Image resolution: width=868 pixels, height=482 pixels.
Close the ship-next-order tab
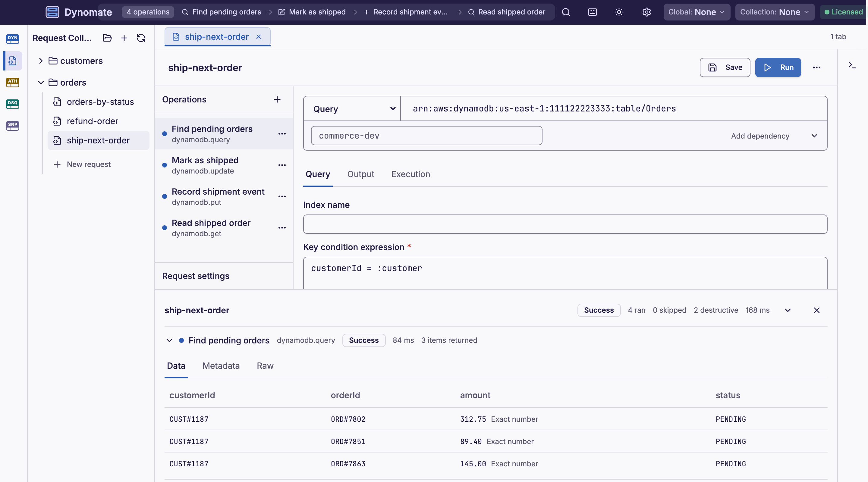[x=259, y=37]
